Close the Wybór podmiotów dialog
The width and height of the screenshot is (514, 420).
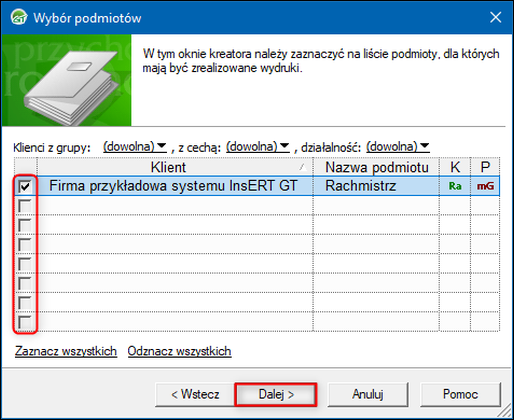click(495, 17)
